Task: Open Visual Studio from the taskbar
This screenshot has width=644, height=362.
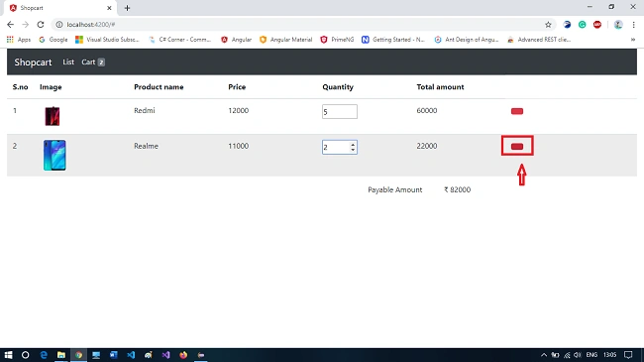Action: pos(165,355)
